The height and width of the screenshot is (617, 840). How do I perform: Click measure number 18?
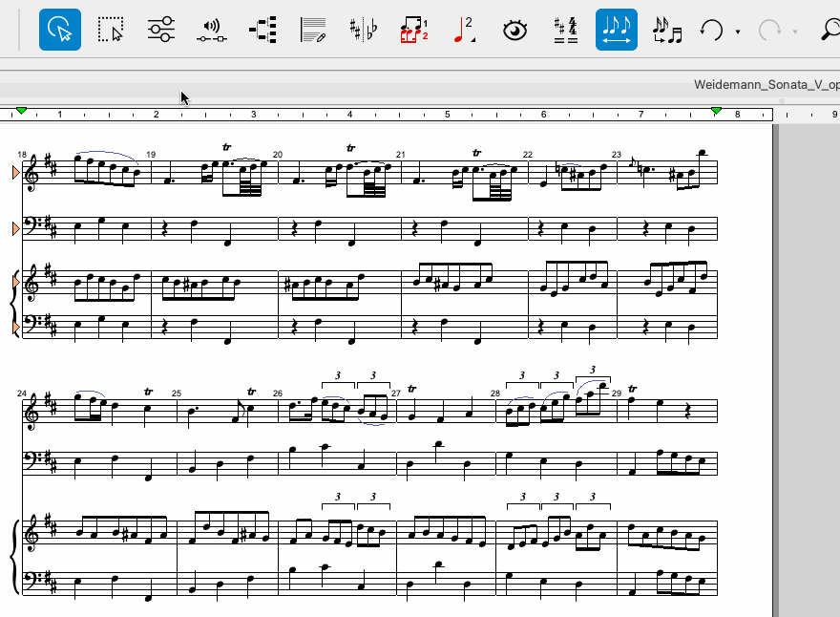[x=22, y=155]
